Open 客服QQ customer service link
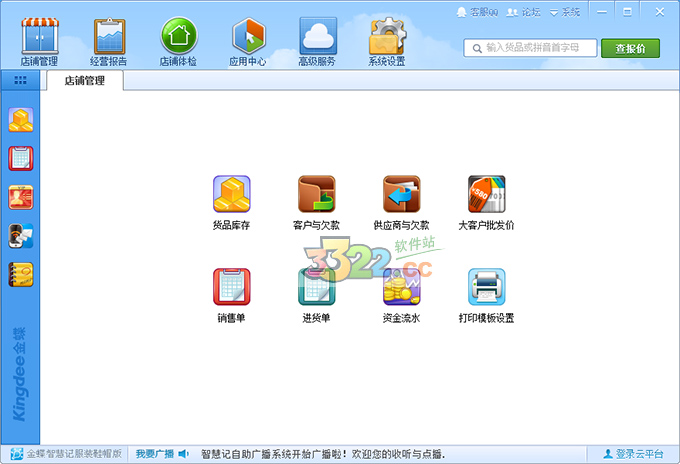The width and height of the screenshot is (680, 464). pos(477,12)
